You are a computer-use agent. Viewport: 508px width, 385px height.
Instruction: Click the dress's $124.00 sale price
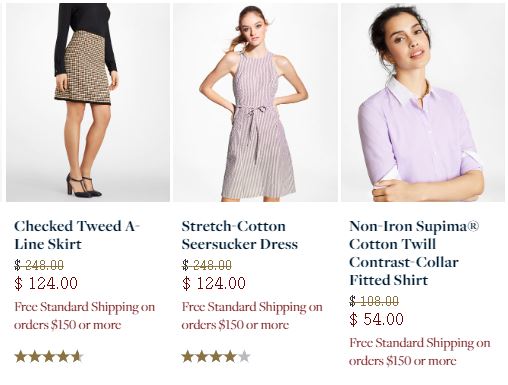pos(214,283)
